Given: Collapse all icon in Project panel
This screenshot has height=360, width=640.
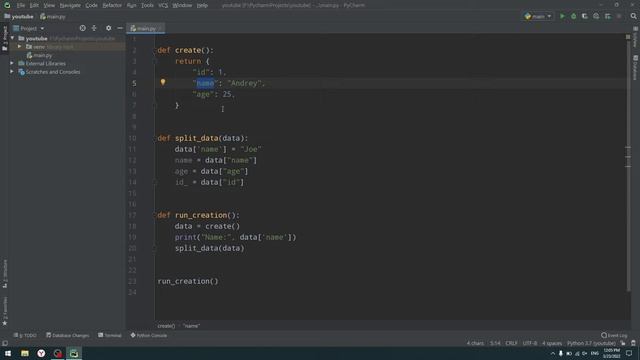Looking at the screenshot, I should pos(94,28).
